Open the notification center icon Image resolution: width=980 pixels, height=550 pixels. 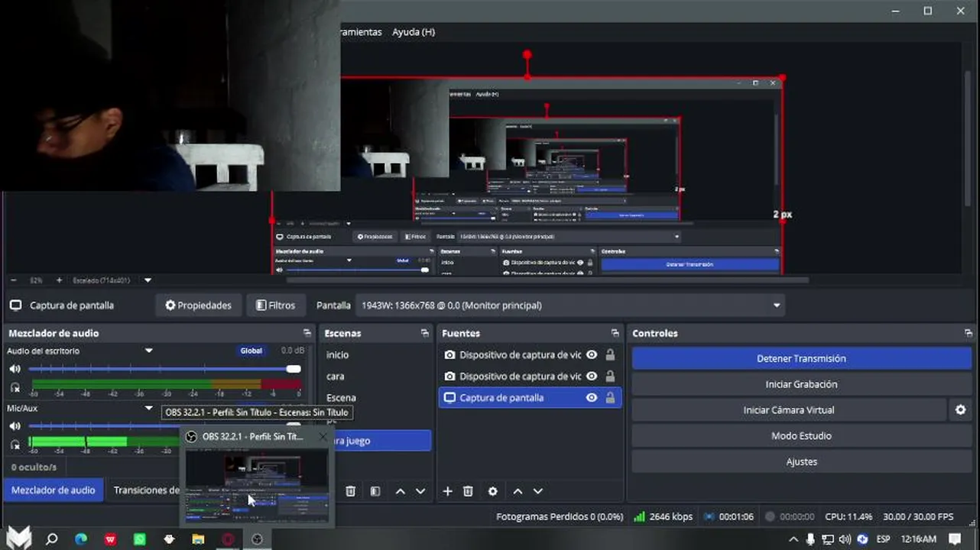(955, 539)
